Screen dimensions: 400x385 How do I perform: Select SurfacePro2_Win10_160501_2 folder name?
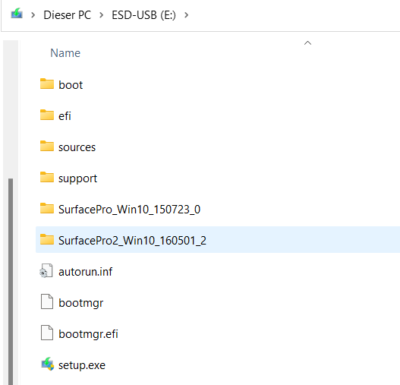point(132,240)
